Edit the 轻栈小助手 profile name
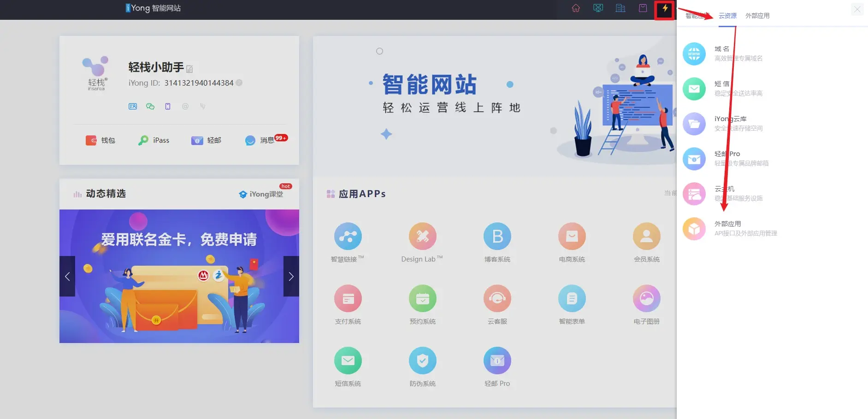The height and width of the screenshot is (419, 868). (189, 69)
